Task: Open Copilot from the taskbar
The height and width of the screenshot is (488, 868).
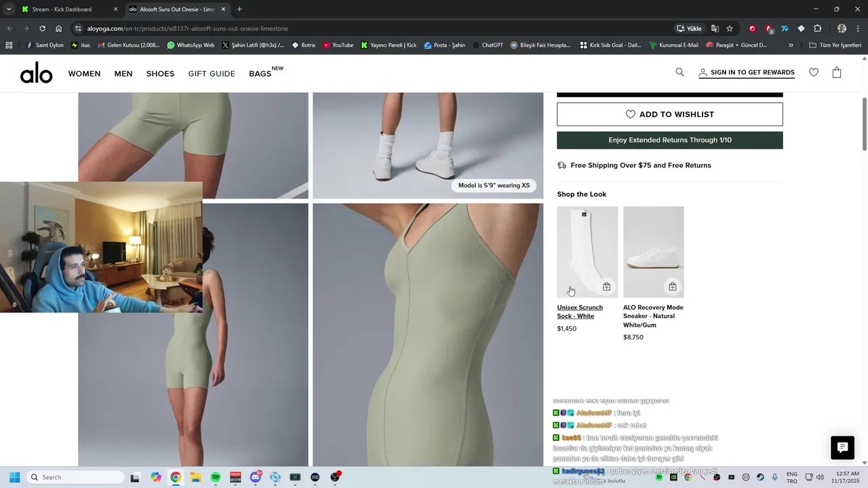Action: point(156,477)
